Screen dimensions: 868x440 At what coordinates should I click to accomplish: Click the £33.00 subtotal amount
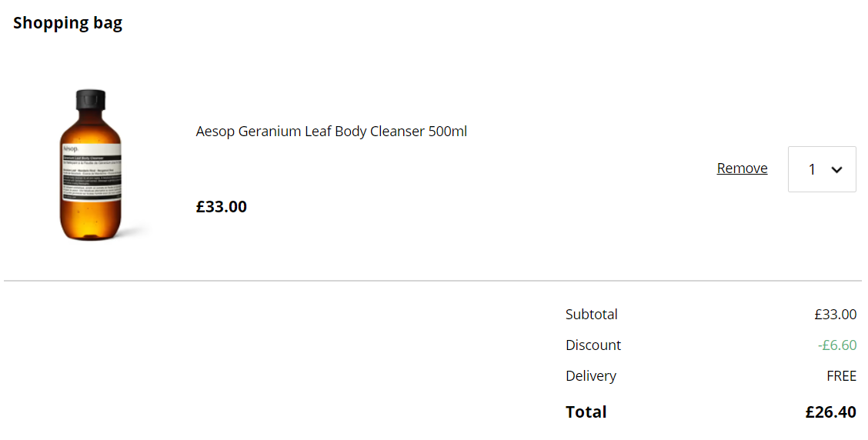[x=835, y=314]
